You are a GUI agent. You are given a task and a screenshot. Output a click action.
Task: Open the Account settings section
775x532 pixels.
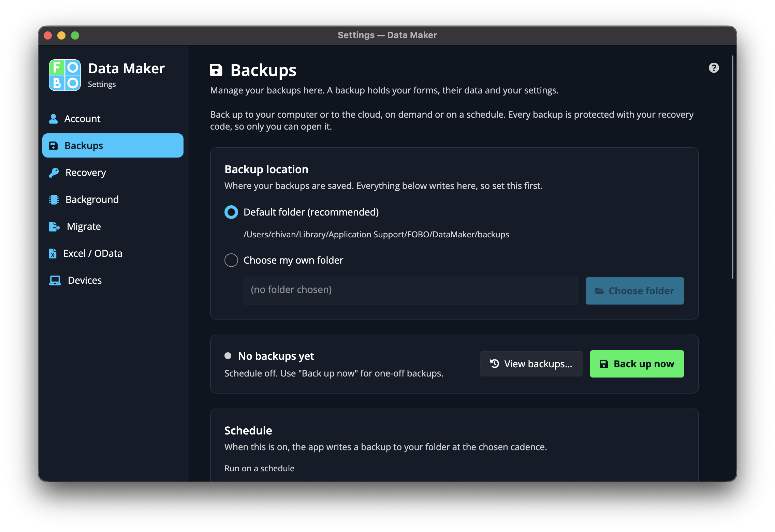(113, 119)
